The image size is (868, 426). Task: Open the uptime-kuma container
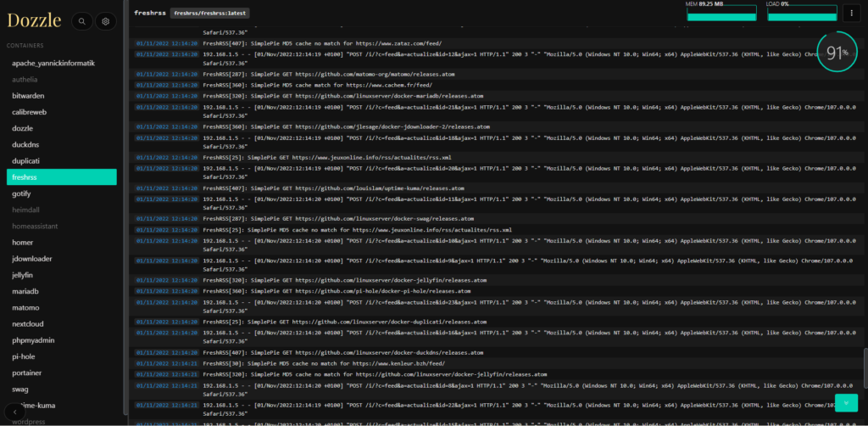(x=39, y=405)
